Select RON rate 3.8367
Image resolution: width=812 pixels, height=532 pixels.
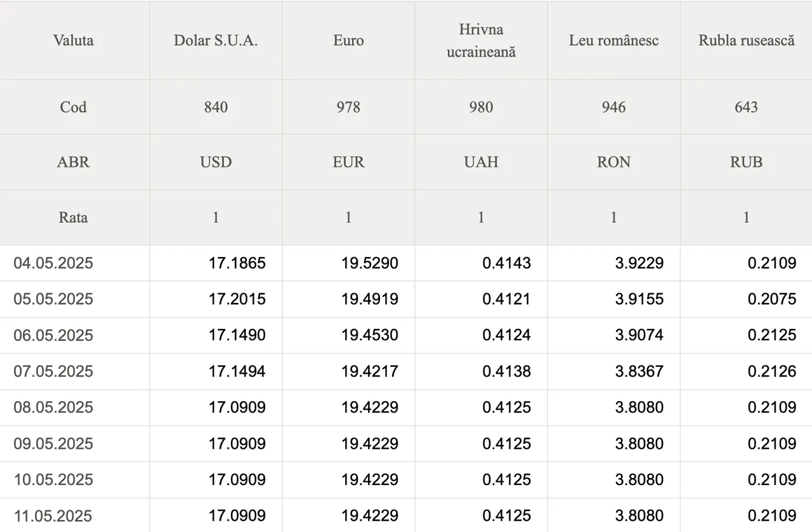(x=639, y=371)
